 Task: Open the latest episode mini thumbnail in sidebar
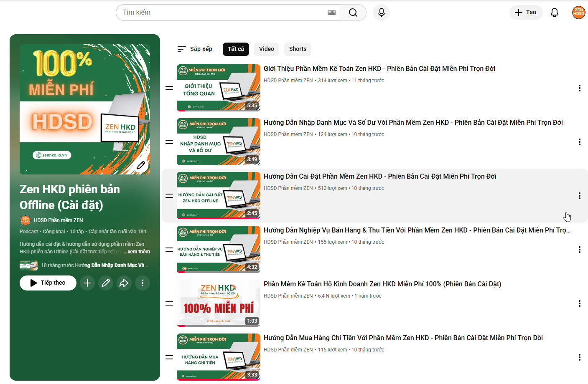[x=28, y=265]
